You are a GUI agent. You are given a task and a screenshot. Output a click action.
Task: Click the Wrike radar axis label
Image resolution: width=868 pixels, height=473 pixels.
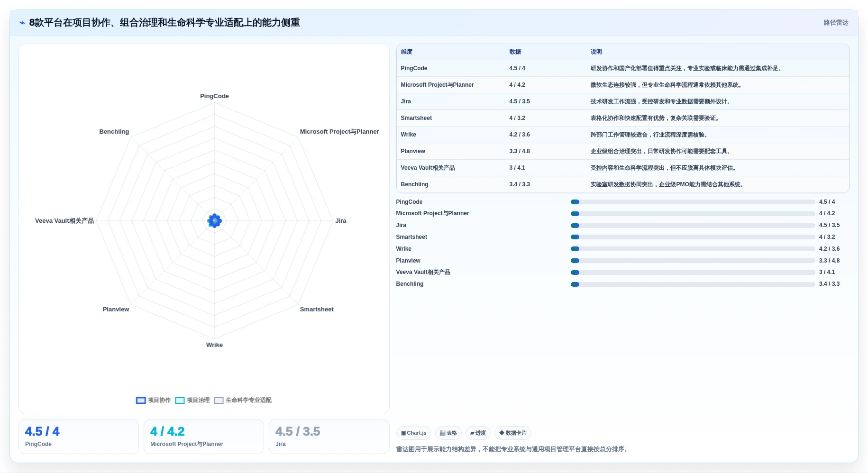(214, 345)
